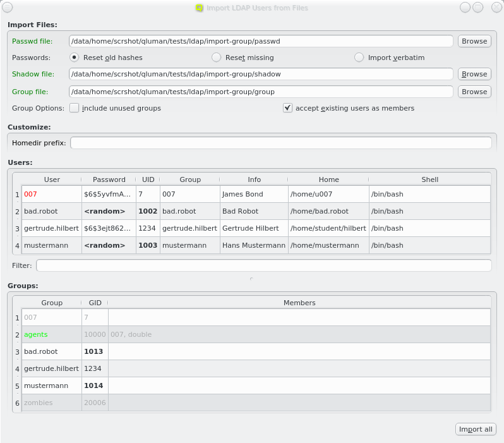Click the Shell column header
The image size is (504, 443).
click(x=429, y=179)
